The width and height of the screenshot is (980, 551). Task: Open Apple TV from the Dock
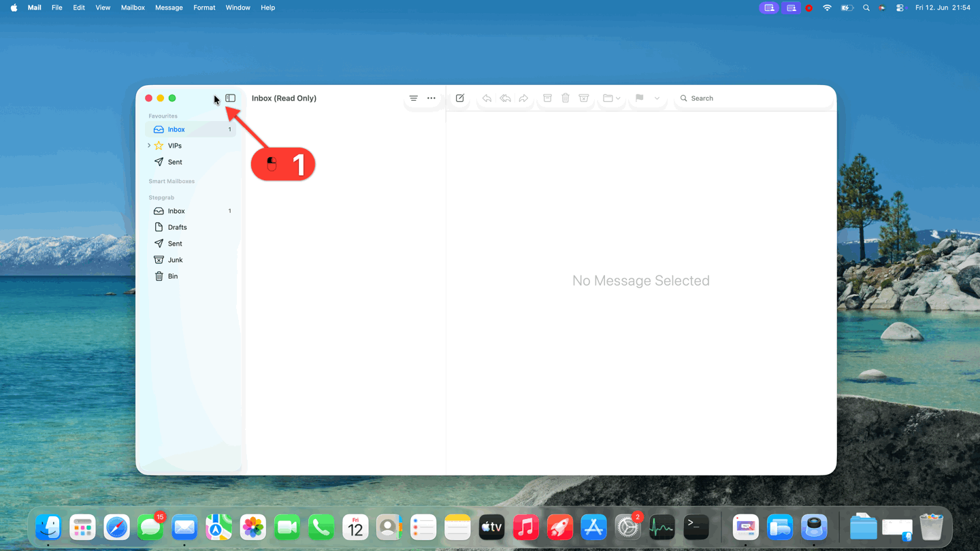[491, 527]
